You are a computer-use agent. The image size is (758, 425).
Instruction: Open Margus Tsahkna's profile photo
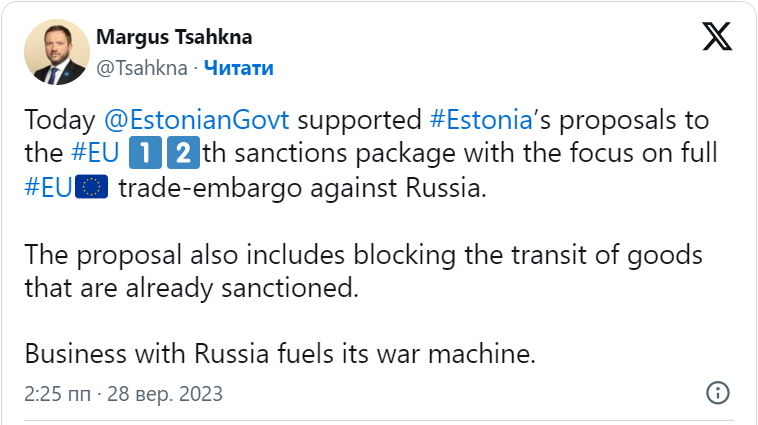point(57,52)
